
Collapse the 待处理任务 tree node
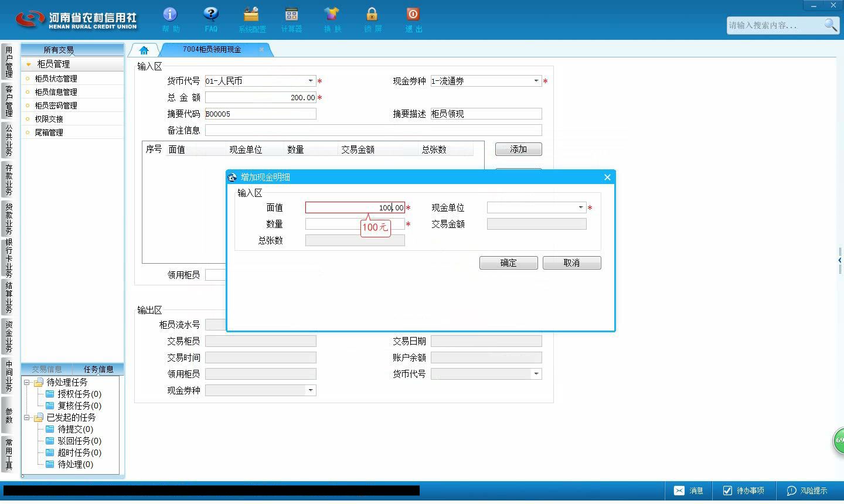(27, 382)
